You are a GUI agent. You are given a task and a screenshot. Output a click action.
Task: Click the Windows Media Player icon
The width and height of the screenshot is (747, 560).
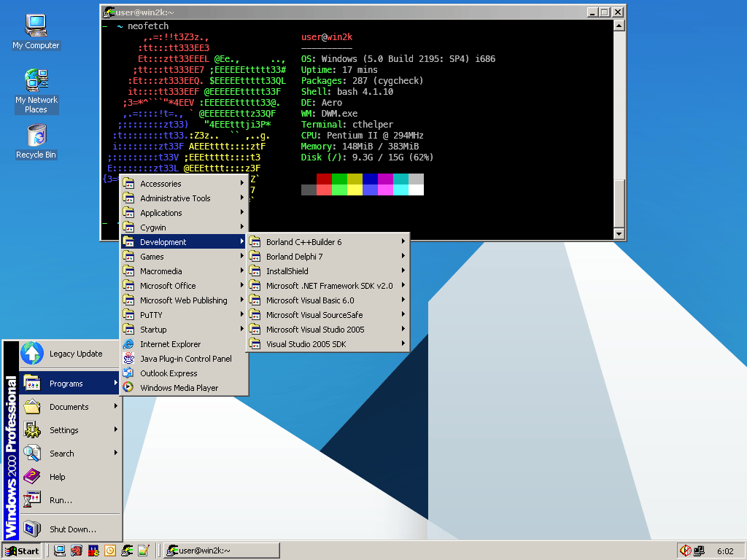[128, 387]
